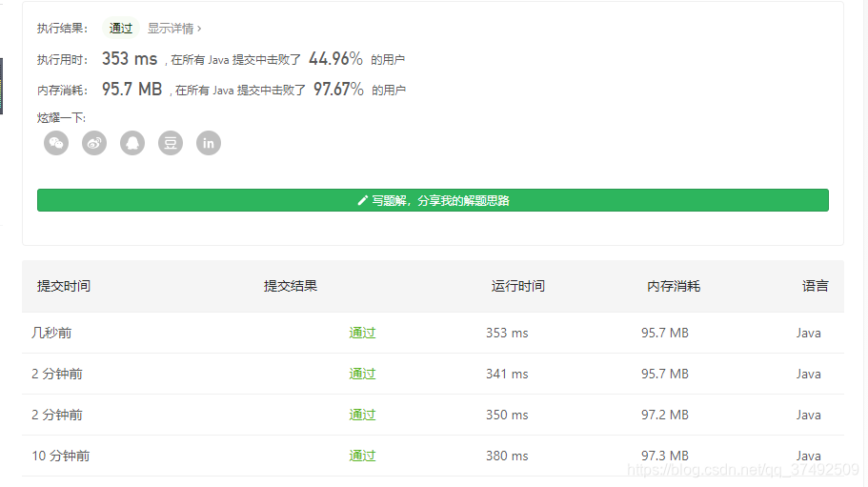Click the 内存消耗 column header
Image resolution: width=868 pixels, height=487 pixels.
(674, 286)
